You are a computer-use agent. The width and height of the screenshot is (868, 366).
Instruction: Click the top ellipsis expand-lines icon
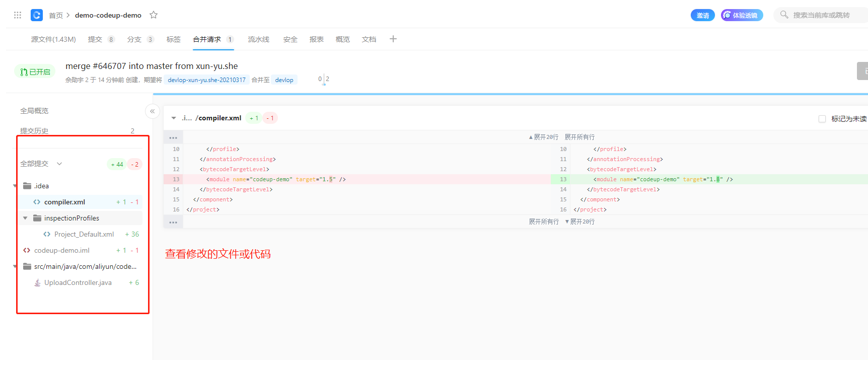173,137
